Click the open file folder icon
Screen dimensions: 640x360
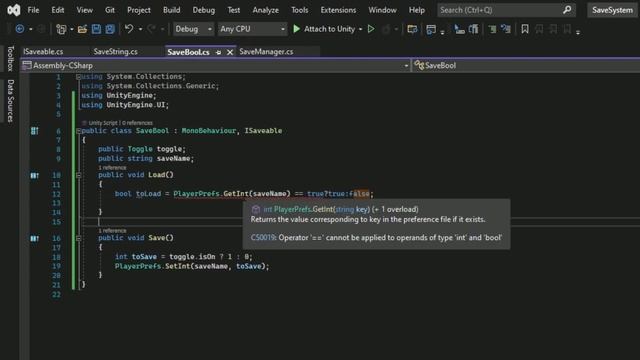(82, 29)
